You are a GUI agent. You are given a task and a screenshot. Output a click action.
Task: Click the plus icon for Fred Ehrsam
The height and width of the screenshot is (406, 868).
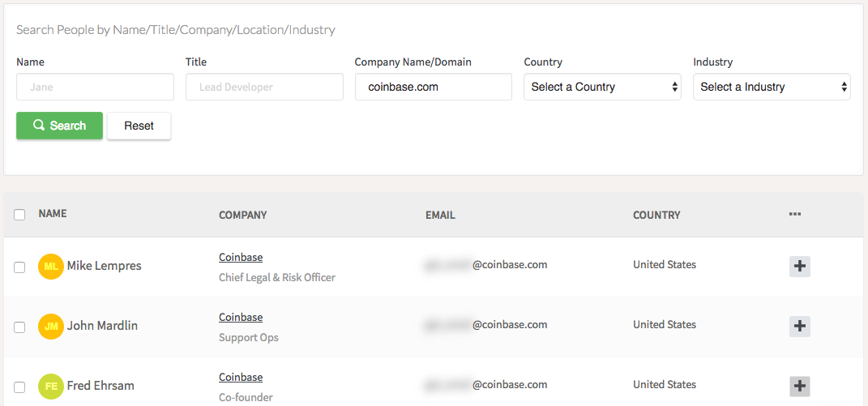800,386
